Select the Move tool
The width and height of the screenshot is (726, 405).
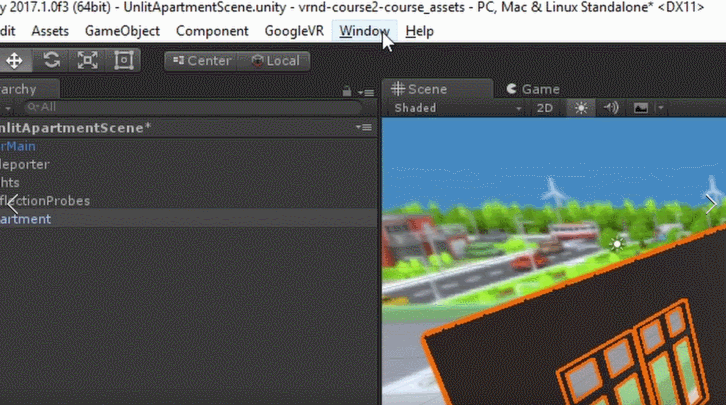click(x=15, y=60)
